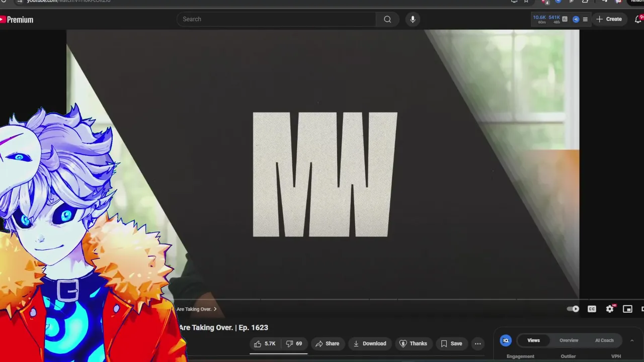Select the AI Coach tab

point(604,340)
